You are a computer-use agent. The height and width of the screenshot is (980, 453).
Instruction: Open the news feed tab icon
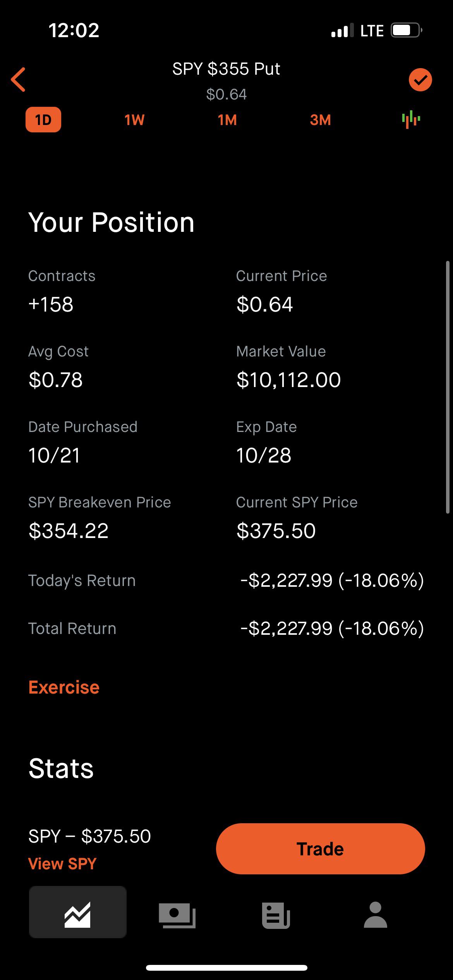point(276,915)
